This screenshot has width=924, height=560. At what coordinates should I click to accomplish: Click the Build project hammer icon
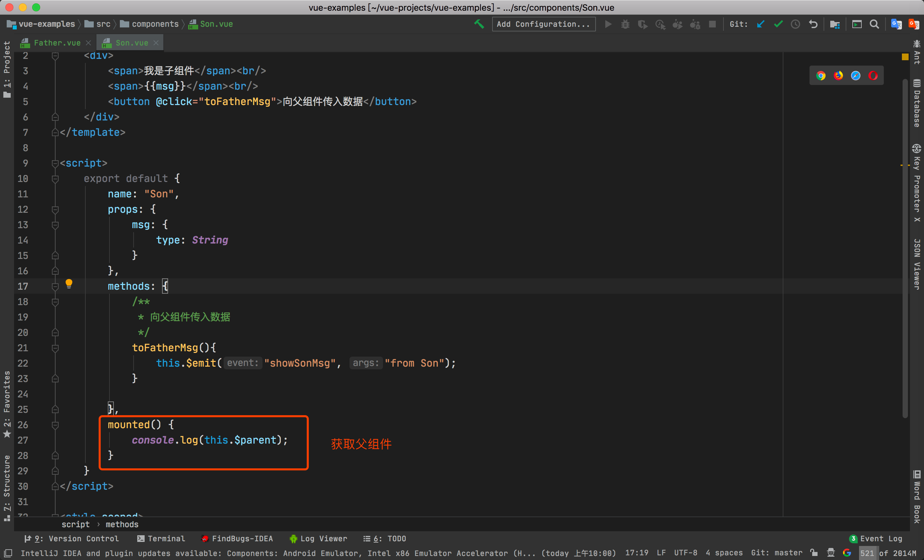pos(479,24)
